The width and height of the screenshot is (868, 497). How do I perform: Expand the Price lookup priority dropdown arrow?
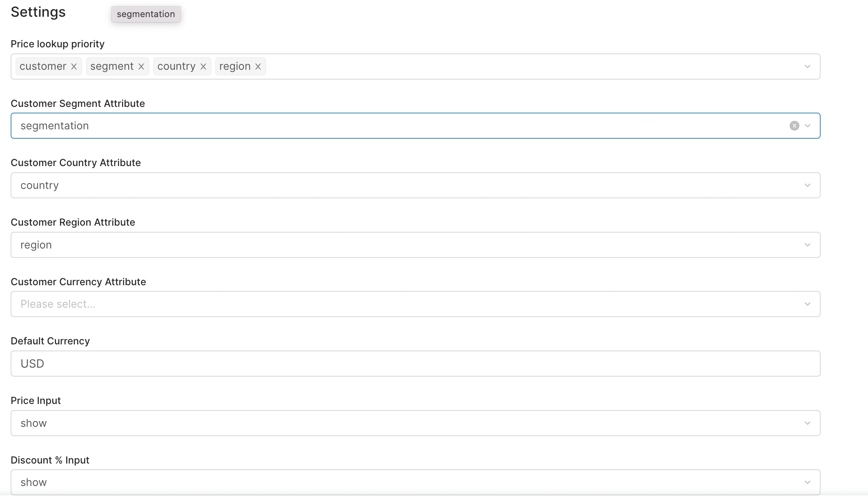tap(807, 67)
